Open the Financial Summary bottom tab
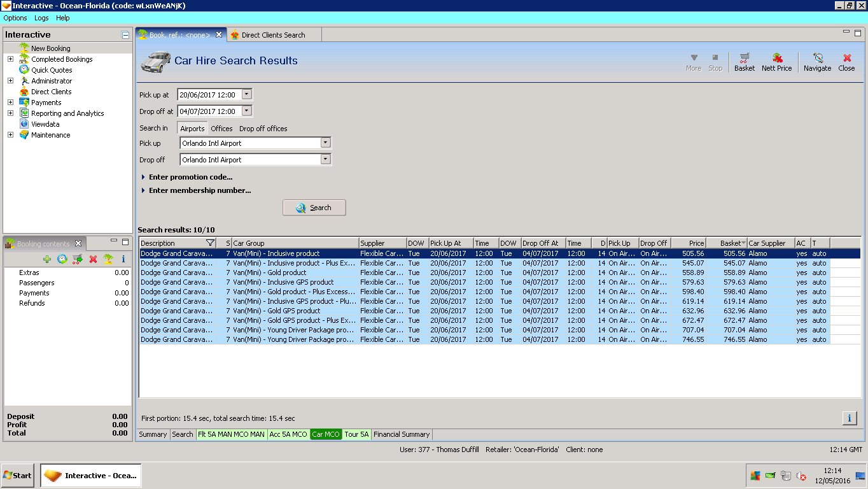Image resolution: width=868 pixels, height=489 pixels. point(402,434)
